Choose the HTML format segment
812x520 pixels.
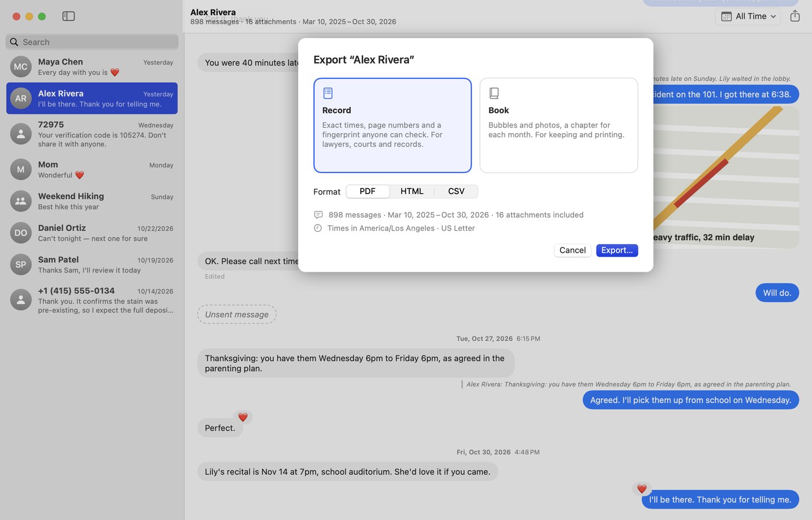point(412,191)
